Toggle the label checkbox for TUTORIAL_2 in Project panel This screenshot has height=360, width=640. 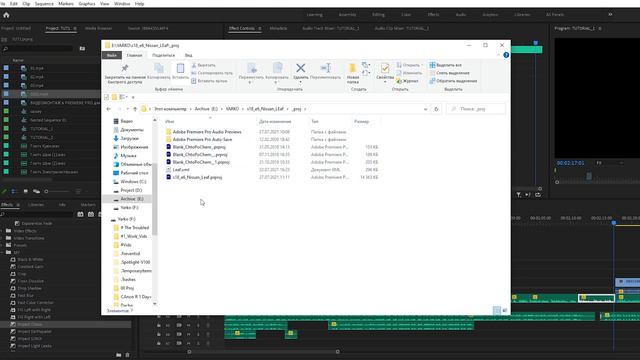click(x=6, y=137)
